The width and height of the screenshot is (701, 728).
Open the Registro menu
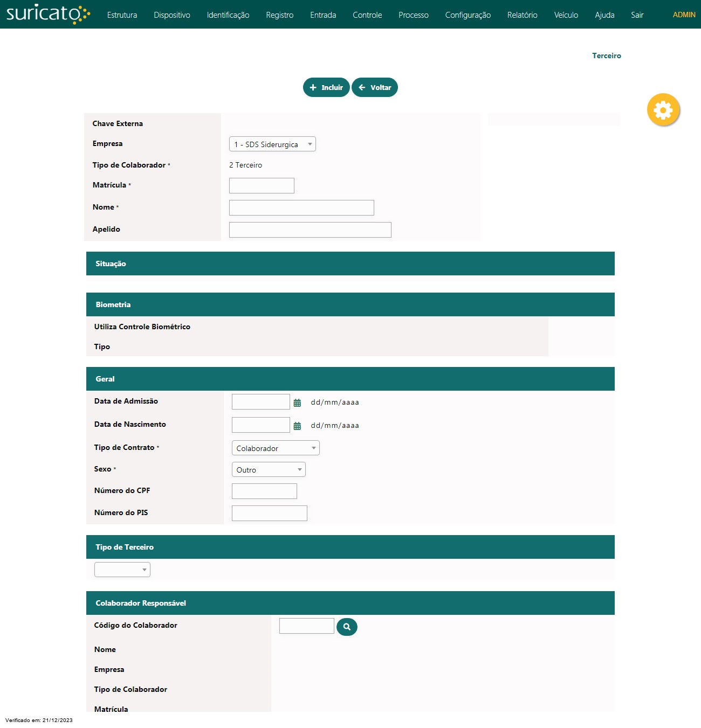280,15
